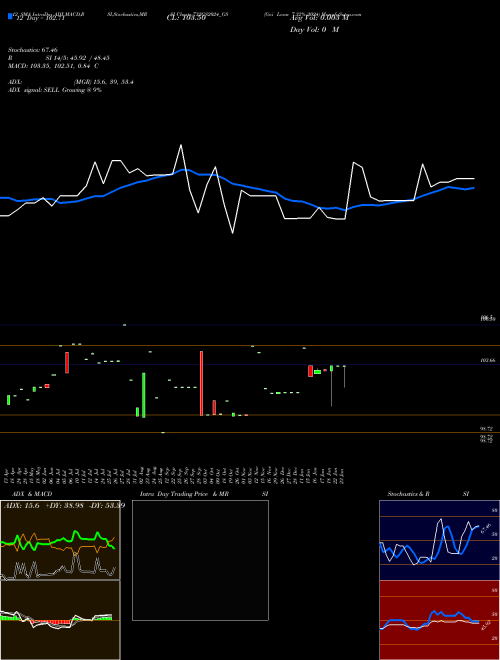
Task: Open the 'Stochastics & R' panel title
Action: [408, 494]
